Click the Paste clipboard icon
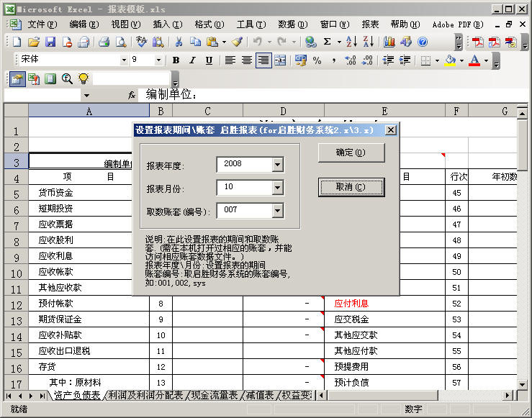 [212, 42]
